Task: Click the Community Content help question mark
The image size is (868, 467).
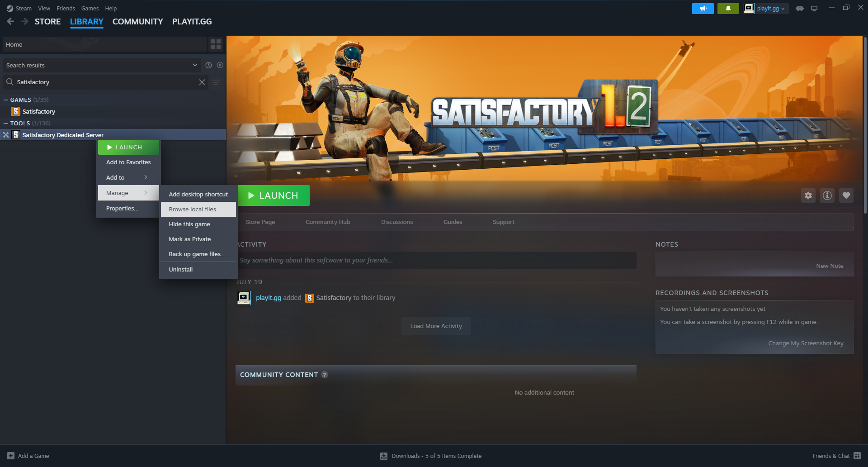Action: click(325, 375)
